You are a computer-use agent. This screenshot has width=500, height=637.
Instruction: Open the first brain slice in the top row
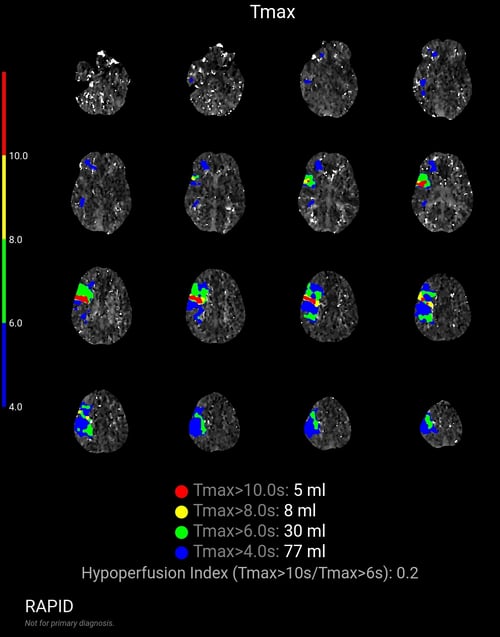click(102, 82)
